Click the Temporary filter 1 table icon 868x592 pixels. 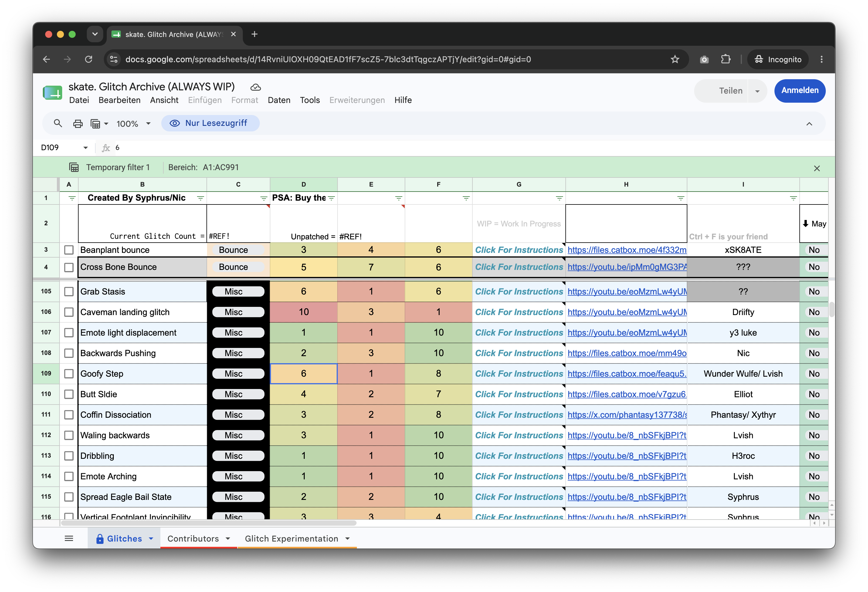pos(74,168)
